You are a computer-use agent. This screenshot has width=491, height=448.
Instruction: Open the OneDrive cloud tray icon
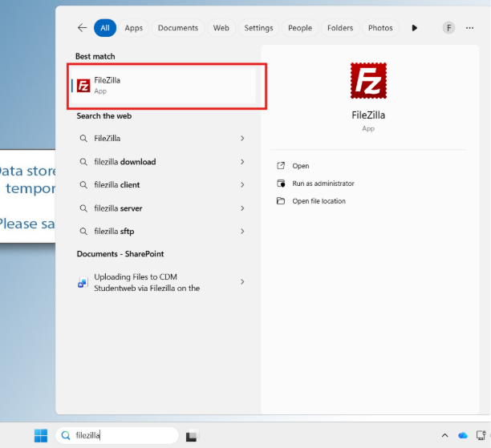pyautogui.click(x=463, y=435)
